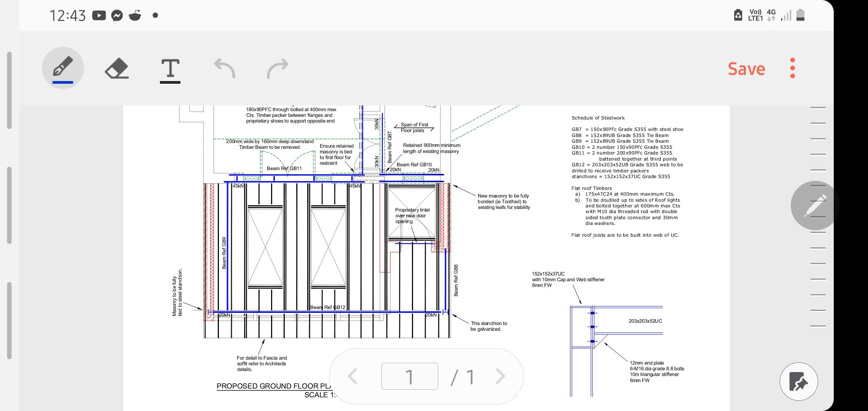Screen dimensions: 868x411
Task: Edit the current page number field
Action: pyautogui.click(x=410, y=376)
